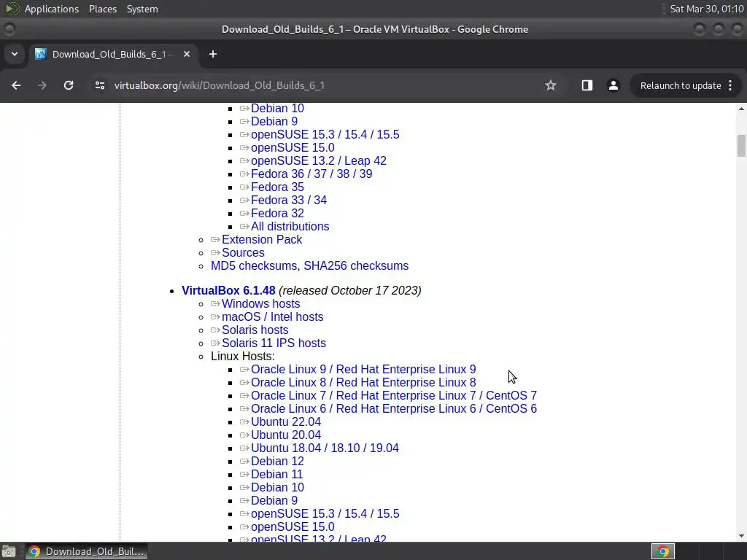Click external link icon beside Windows hosts
747x560 pixels.
[x=215, y=304]
